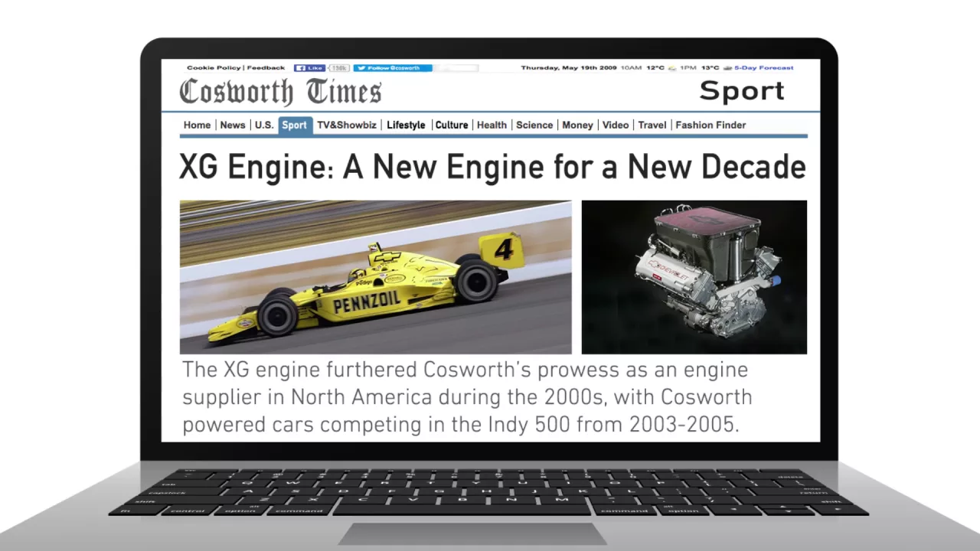980x551 pixels.
Task: Open the Money section
Action: click(577, 125)
